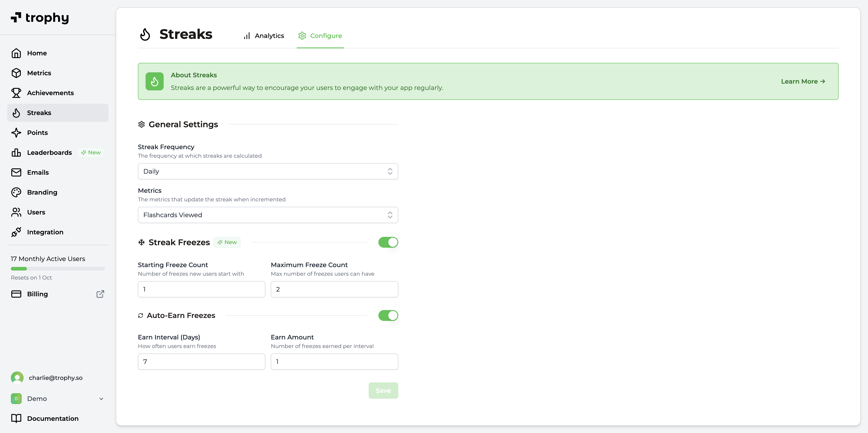Turn off the Auto-Earn Freezes switch
This screenshot has width=868, height=433.
(x=388, y=315)
